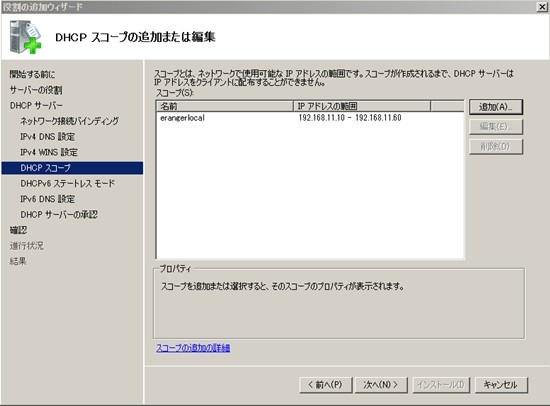Click the greyed 結果 step

(18, 261)
